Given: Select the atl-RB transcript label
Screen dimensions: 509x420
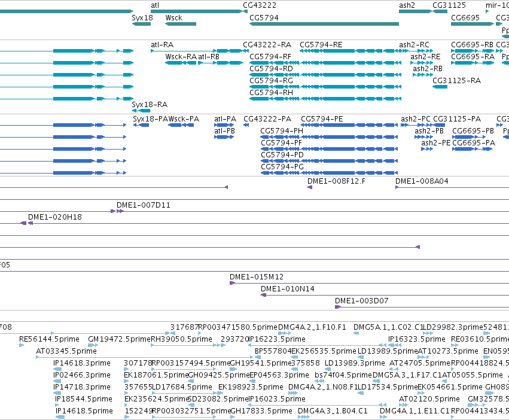Looking at the screenshot, I should pyautogui.click(x=209, y=56).
